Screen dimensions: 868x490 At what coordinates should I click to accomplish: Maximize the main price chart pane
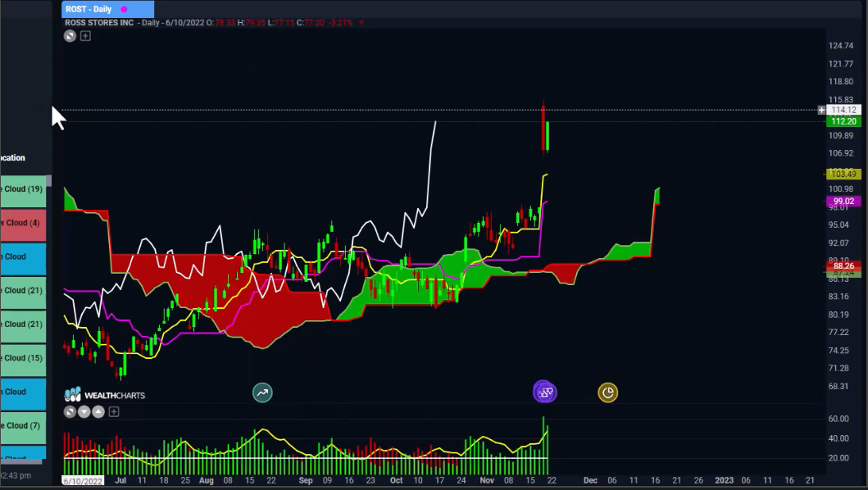(70, 36)
